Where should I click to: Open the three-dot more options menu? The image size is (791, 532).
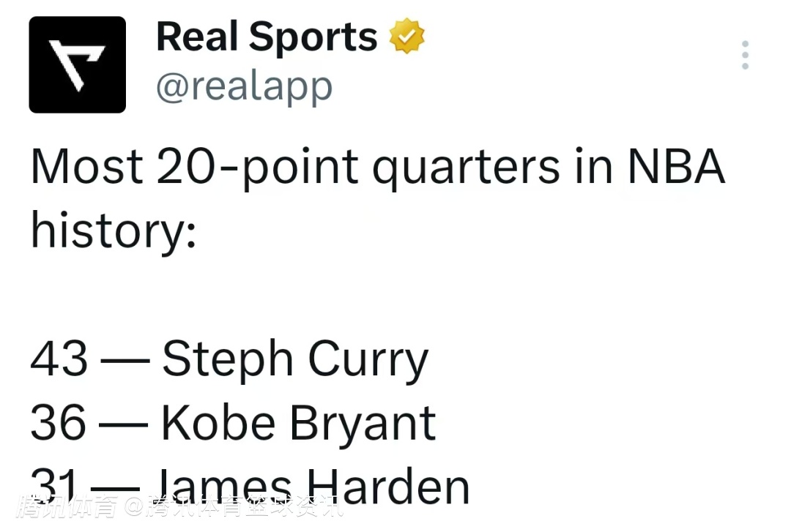coord(745,55)
